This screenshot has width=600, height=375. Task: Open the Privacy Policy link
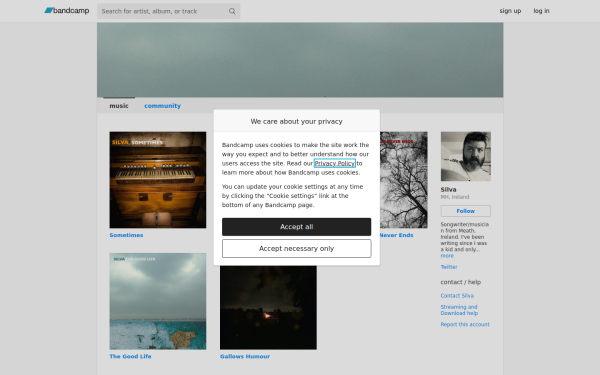tap(334, 163)
